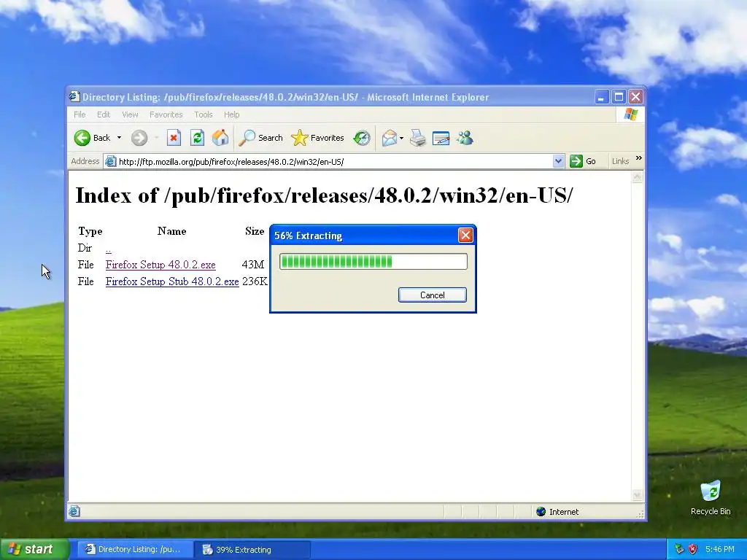Expand the address bar dropdown arrow
Screen dimensions: 747x560
pos(558,161)
